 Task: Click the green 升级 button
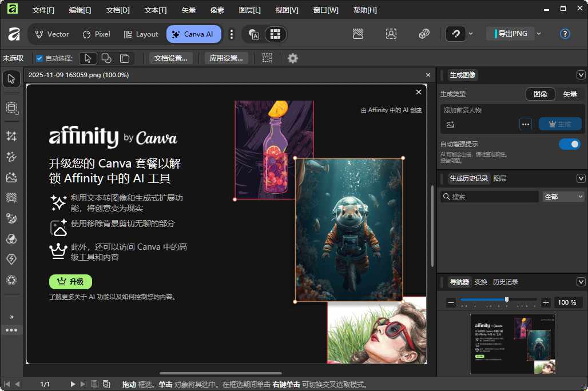(x=70, y=281)
